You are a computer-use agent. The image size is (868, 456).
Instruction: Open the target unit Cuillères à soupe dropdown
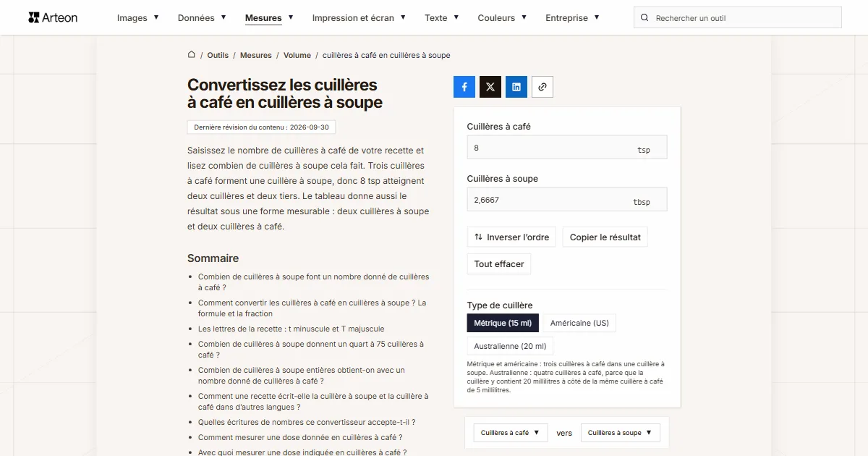tap(621, 433)
